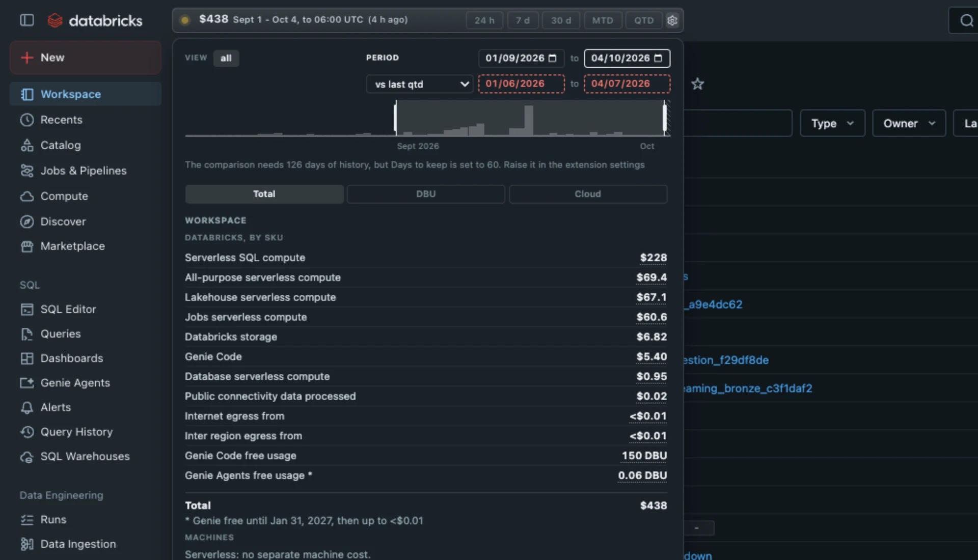Switch to the DBU tab

pos(426,194)
